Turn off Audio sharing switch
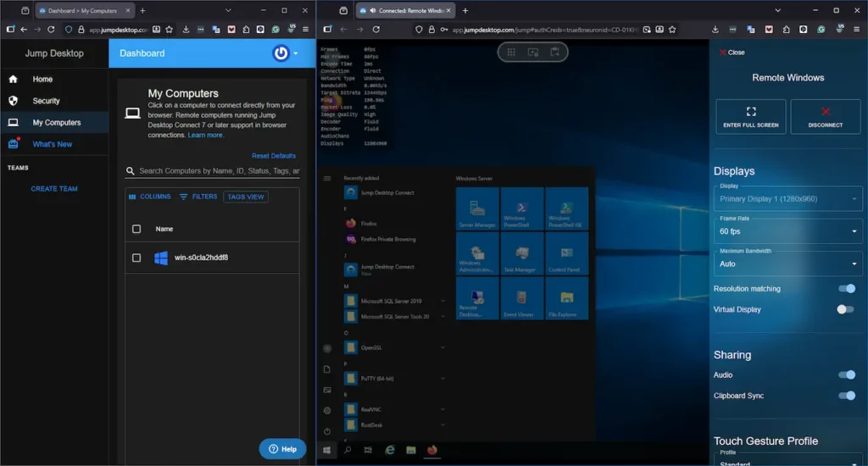The width and height of the screenshot is (868, 466). 847,374
